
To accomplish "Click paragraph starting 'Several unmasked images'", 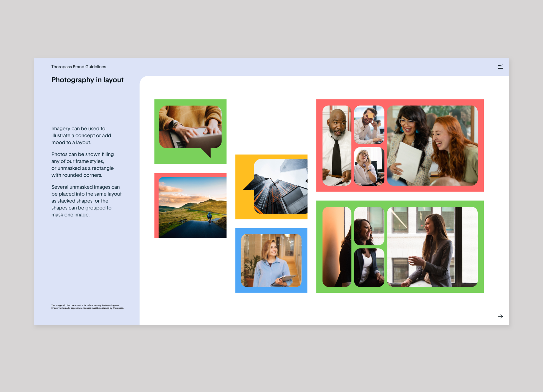I will (86, 201).
